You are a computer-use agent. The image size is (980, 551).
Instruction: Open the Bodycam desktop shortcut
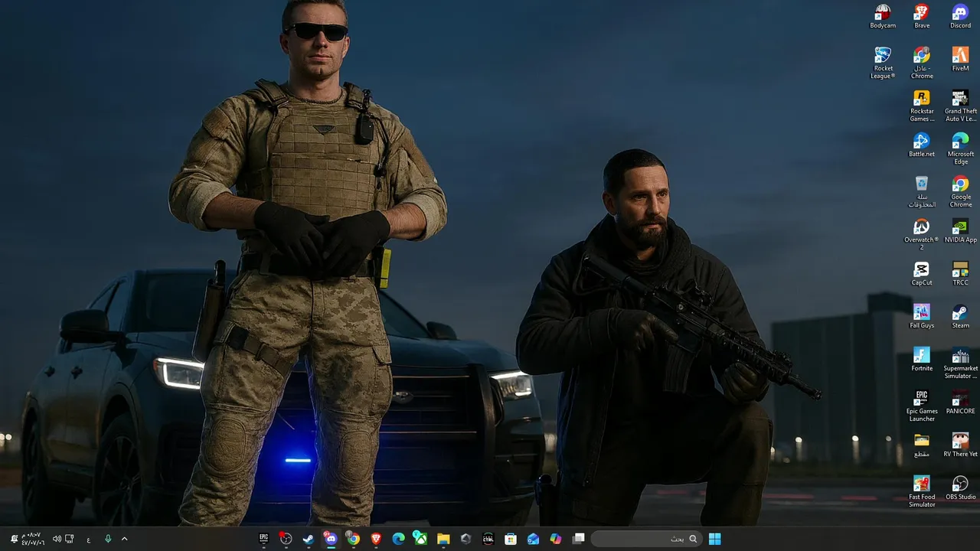883,17
